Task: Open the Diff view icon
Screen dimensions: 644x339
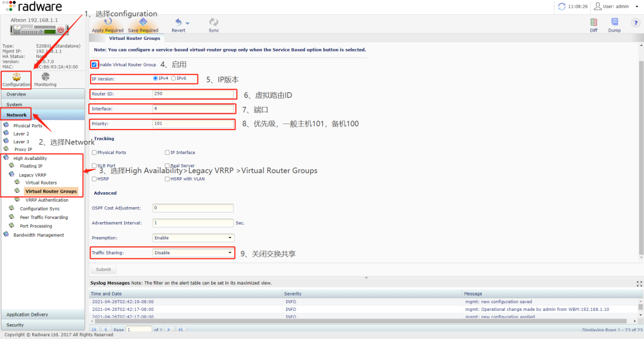Action: point(593,22)
